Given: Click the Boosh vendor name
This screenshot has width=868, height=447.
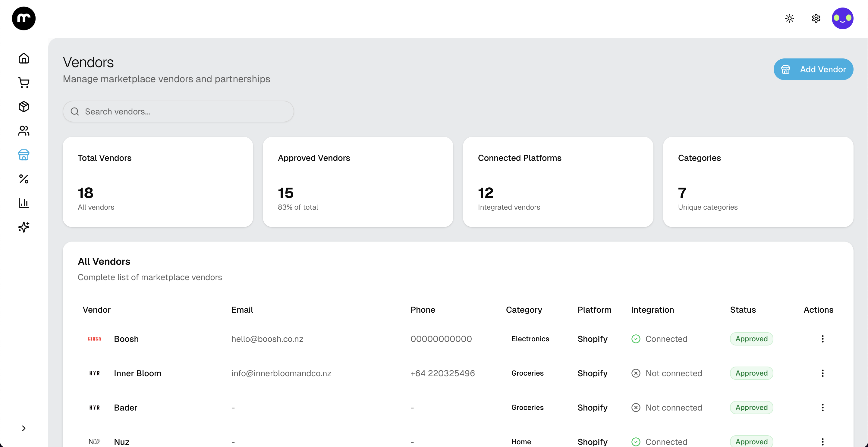Looking at the screenshot, I should [x=126, y=339].
